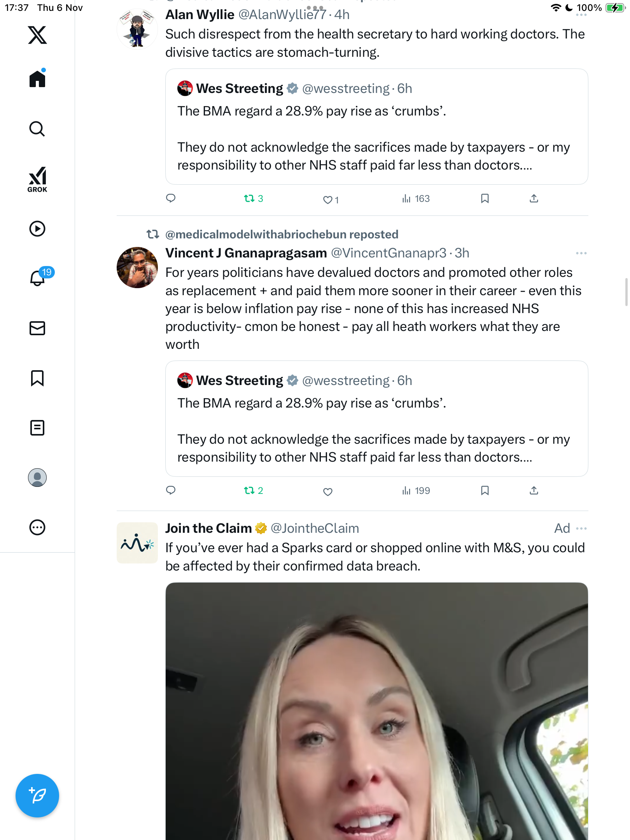The height and width of the screenshot is (840, 630).
Task: Open Bookmarks from the sidebar
Action: [37, 378]
